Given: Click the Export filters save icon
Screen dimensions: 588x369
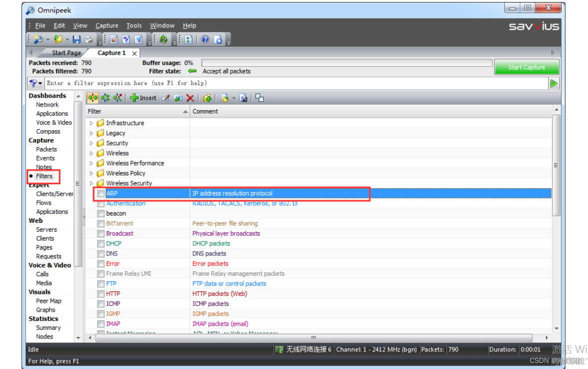Looking at the screenshot, I should (x=243, y=98).
